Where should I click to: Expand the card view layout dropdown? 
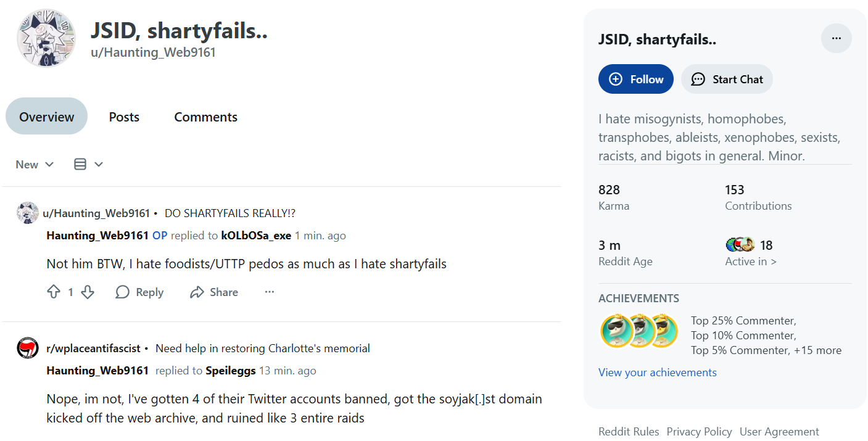coord(88,165)
